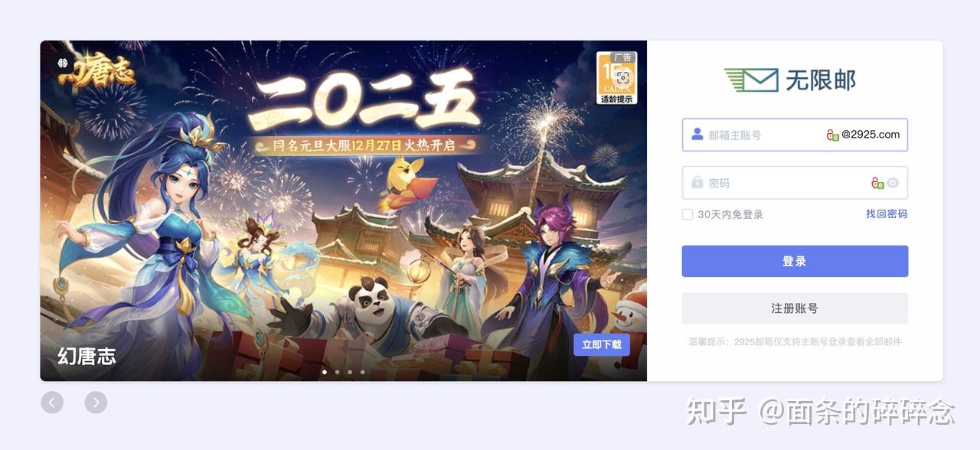Click the CADPA age rating icon
The width and height of the screenshot is (980, 450).
click(617, 78)
